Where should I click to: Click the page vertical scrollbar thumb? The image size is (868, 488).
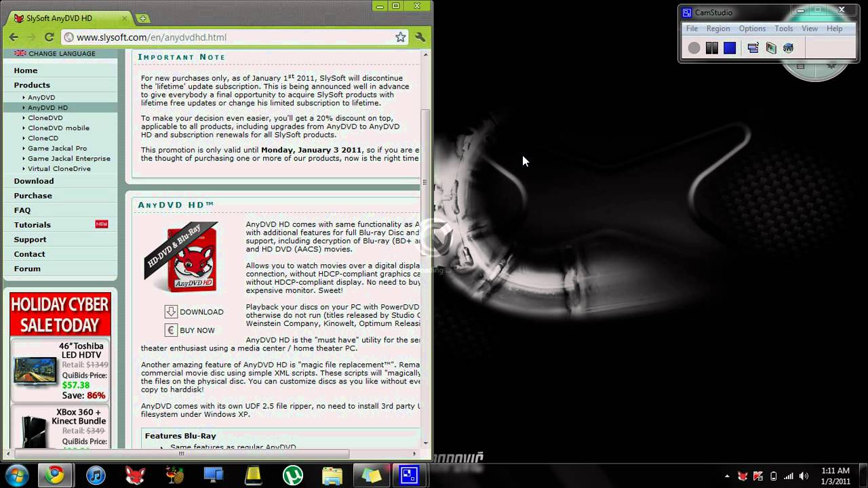426,182
